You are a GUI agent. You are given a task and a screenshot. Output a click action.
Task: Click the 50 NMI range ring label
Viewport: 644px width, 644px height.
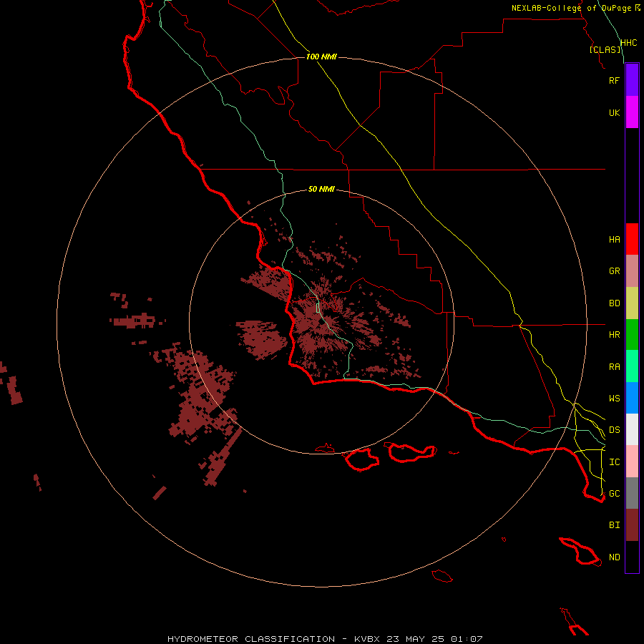click(321, 189)
